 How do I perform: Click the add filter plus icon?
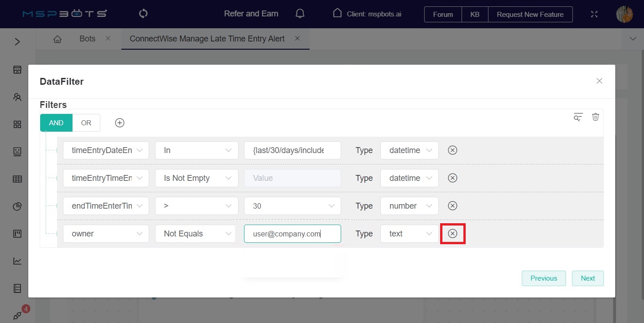[119, 123]
